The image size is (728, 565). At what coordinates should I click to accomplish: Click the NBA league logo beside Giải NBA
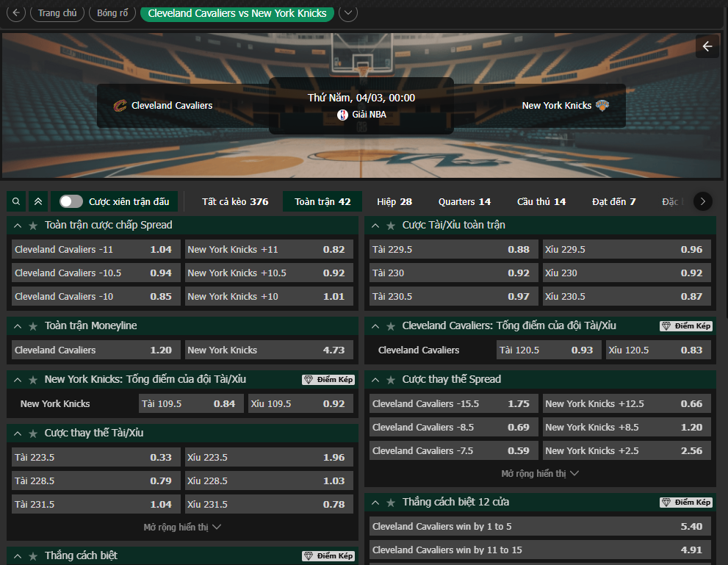pos(342,115)
